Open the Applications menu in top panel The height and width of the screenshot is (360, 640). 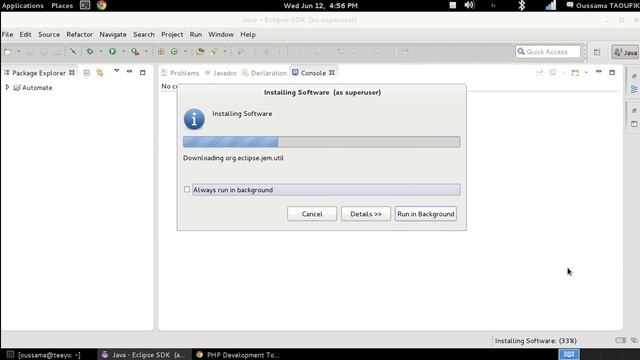[x=23, y=5]
